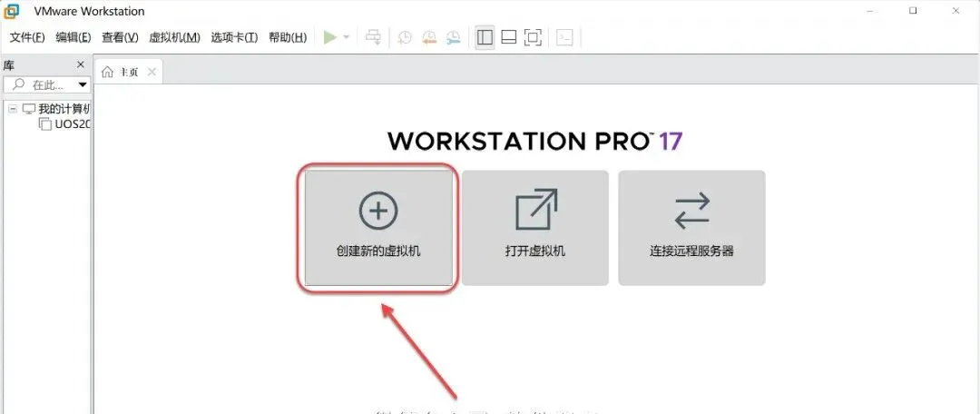Open the 文件(F) menu
This screenshot has height=414, width=980.
point(27,37)
